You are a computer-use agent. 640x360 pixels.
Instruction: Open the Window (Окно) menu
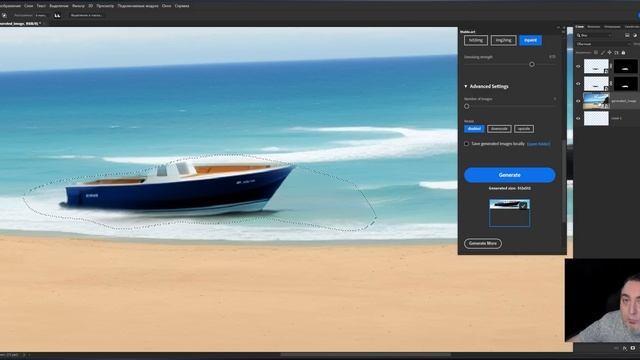[x=167, y=6]
